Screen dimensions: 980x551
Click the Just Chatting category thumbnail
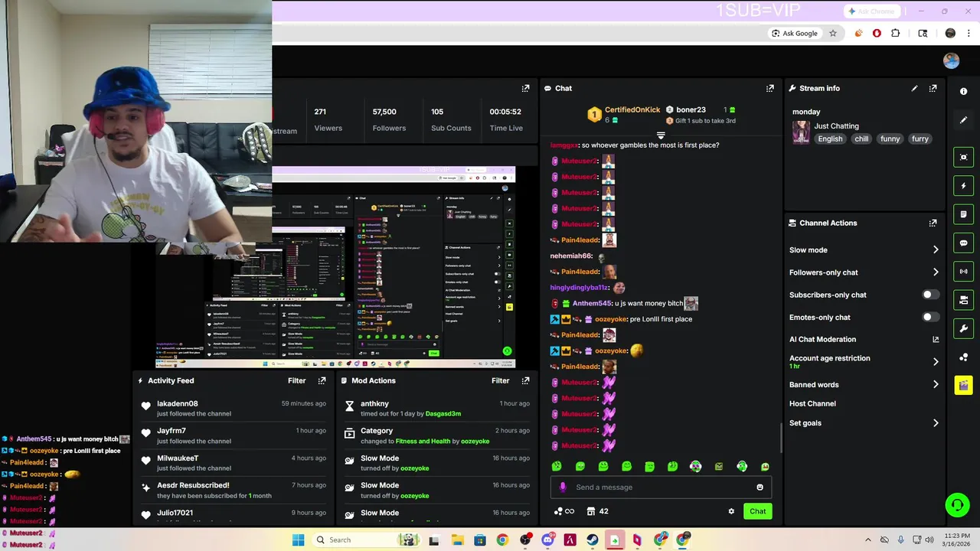(x=801, y=132)
